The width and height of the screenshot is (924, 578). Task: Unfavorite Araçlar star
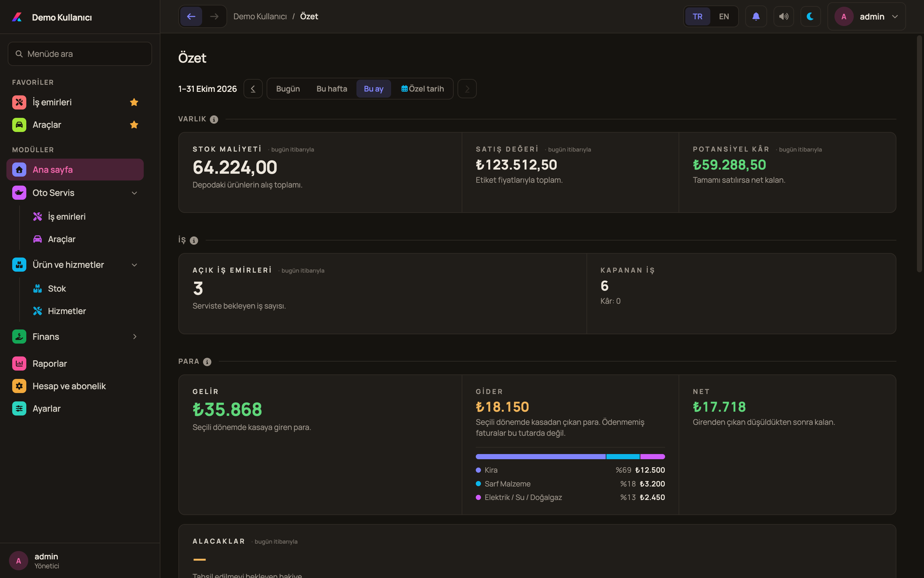tap(134, 125)
